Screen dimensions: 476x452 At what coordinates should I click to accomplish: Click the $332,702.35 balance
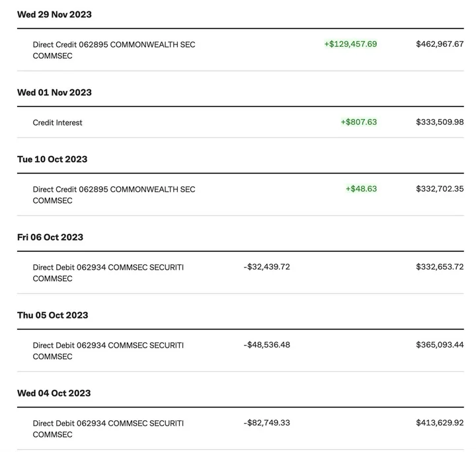440,189
